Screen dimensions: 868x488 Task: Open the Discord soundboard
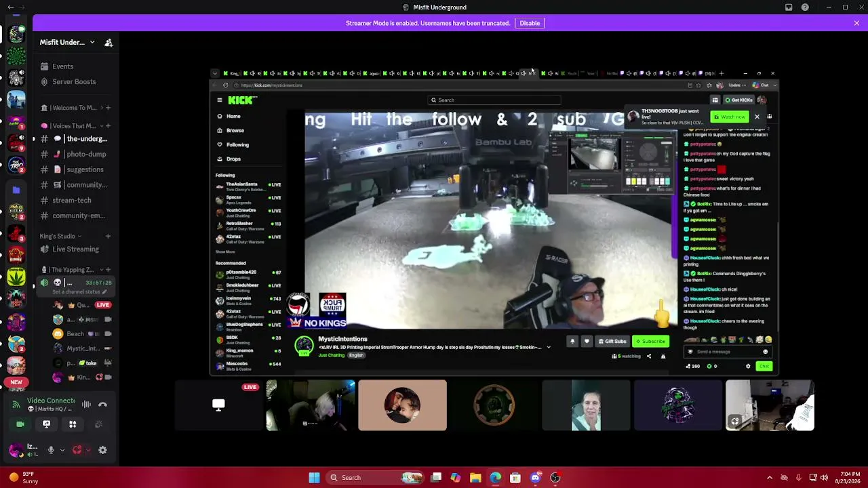click(x=98, y=424)
